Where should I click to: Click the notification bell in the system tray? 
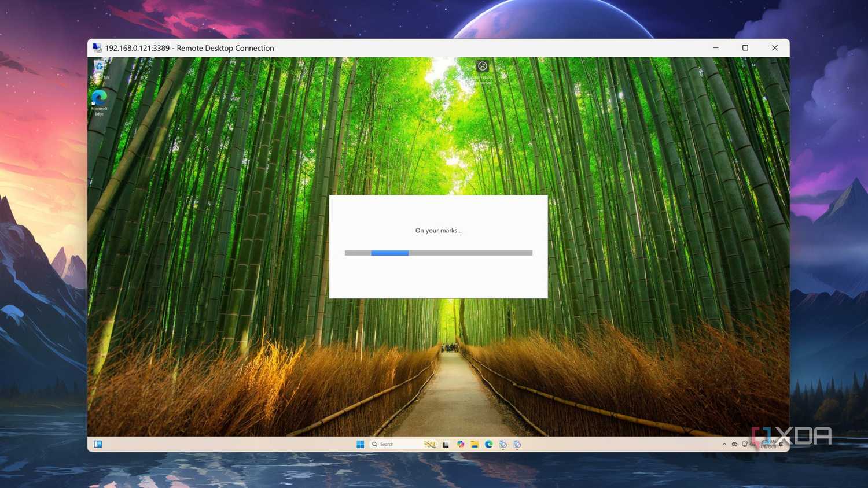tap(780, 445)
